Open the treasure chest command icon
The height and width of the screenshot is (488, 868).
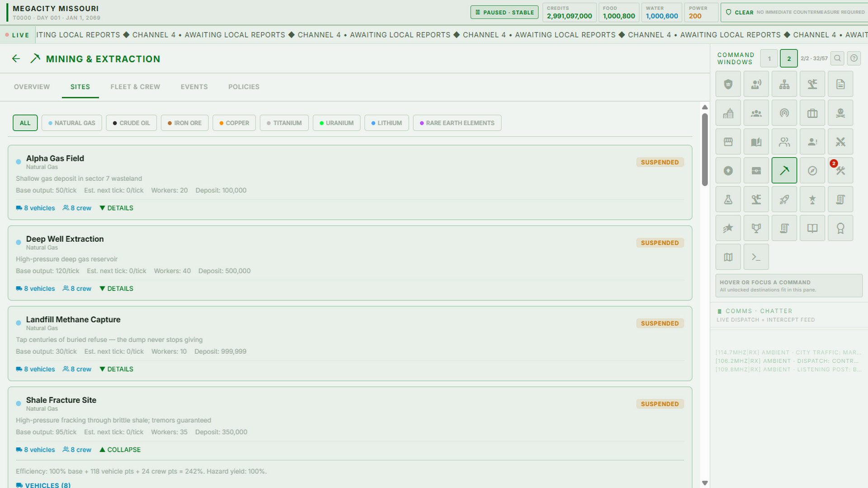[x=756, y=170]
